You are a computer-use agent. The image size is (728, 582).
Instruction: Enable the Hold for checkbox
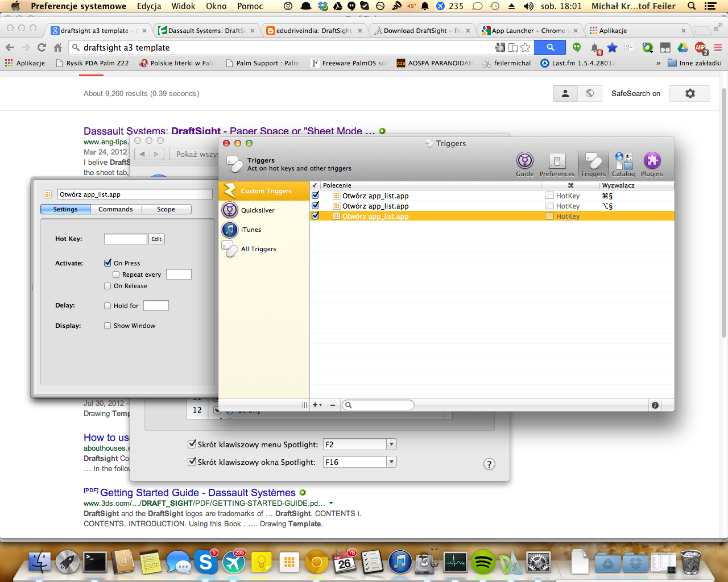click(107, 306)
